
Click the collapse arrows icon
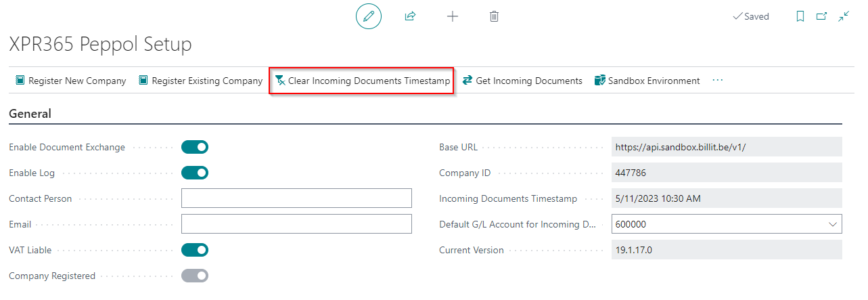(844, 16)
